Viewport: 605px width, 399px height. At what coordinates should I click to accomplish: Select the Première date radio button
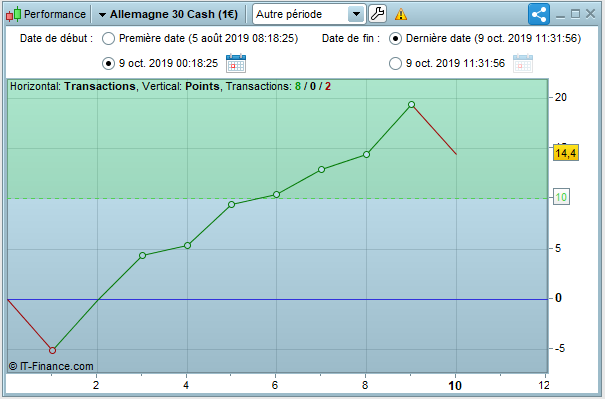108,39
